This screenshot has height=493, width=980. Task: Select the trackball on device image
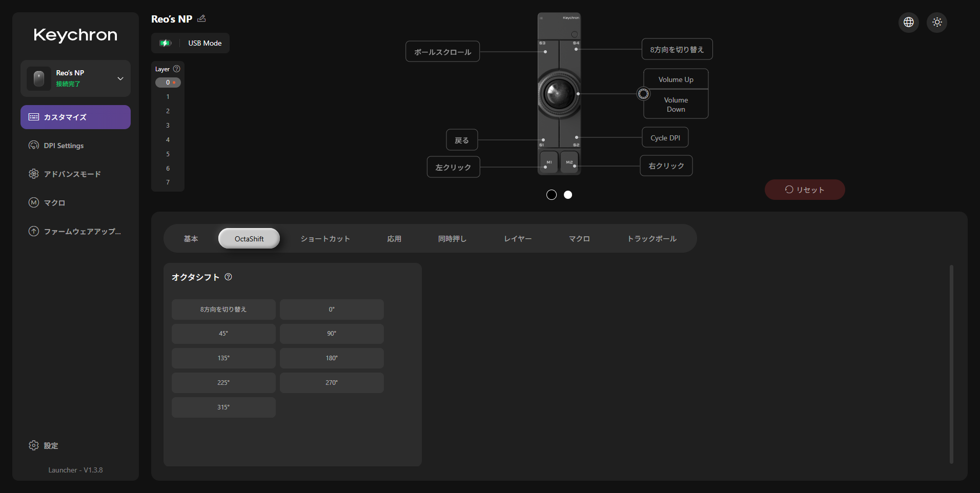(559, 94)
